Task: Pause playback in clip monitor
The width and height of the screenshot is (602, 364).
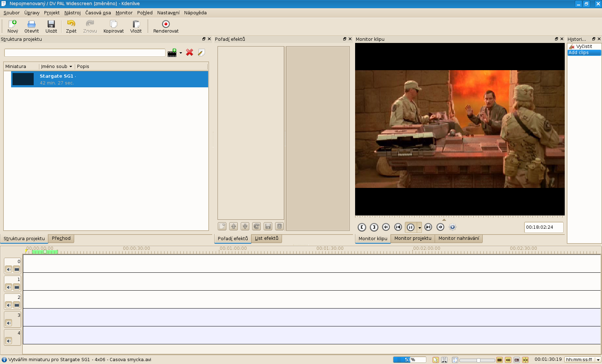Action: pyautogui.click(x=411, y=227)
